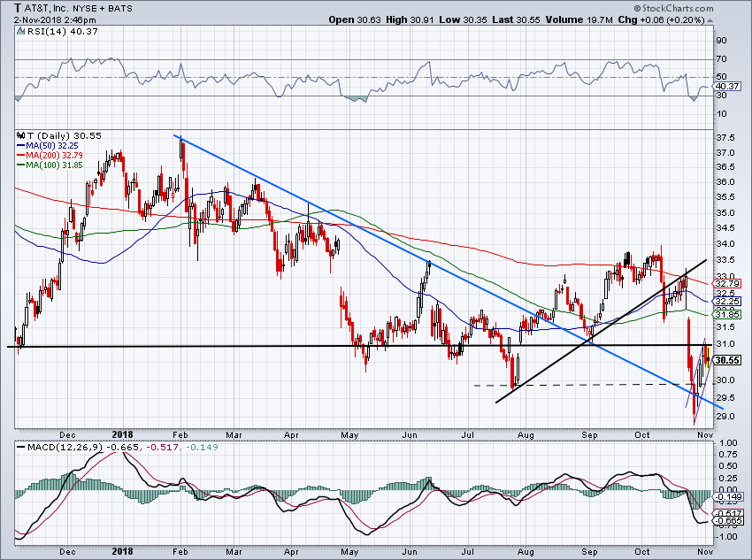Screen dimensions: 752x560
Task: Click the StockCharts.com copyright label
Action: 673,8
